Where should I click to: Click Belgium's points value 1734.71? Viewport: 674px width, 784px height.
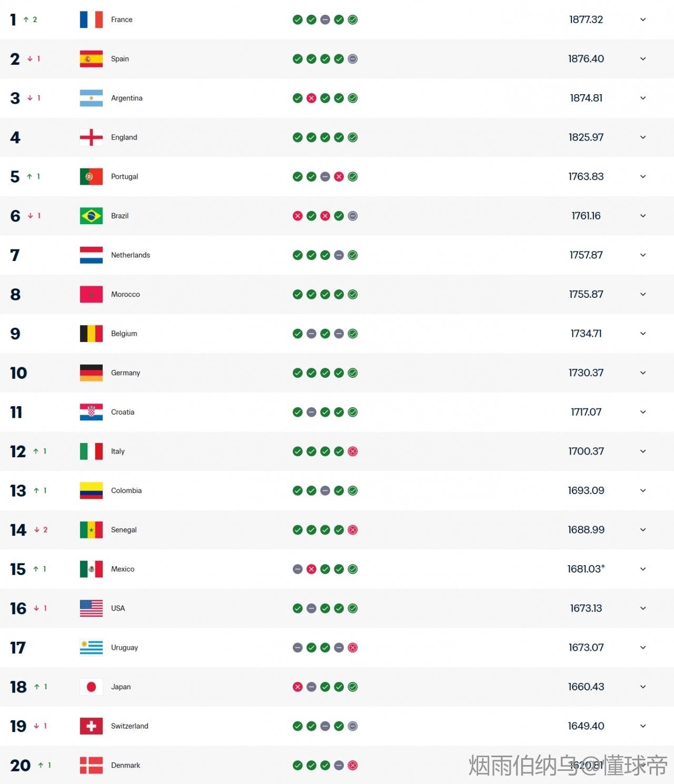(586, 334)
